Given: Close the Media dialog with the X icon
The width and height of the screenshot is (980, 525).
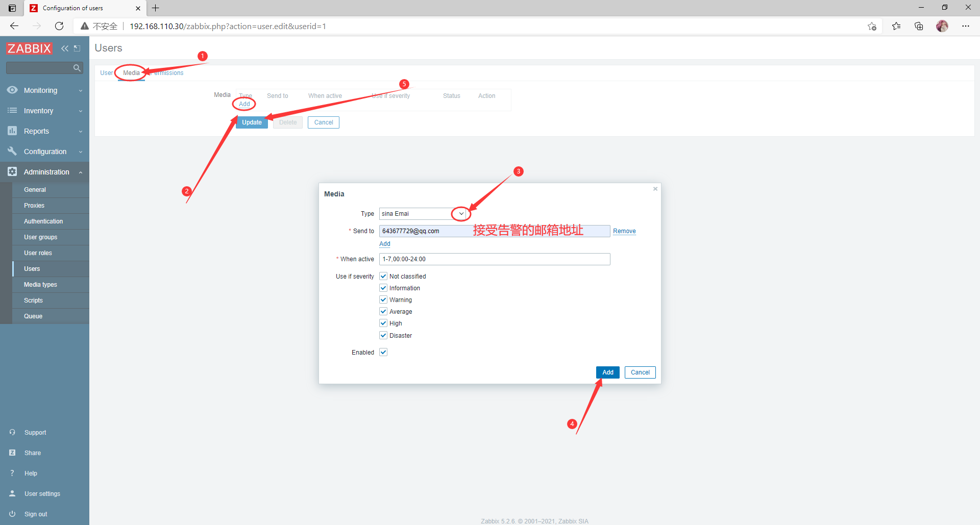Looking at the screenshot, I should point(655,189).
